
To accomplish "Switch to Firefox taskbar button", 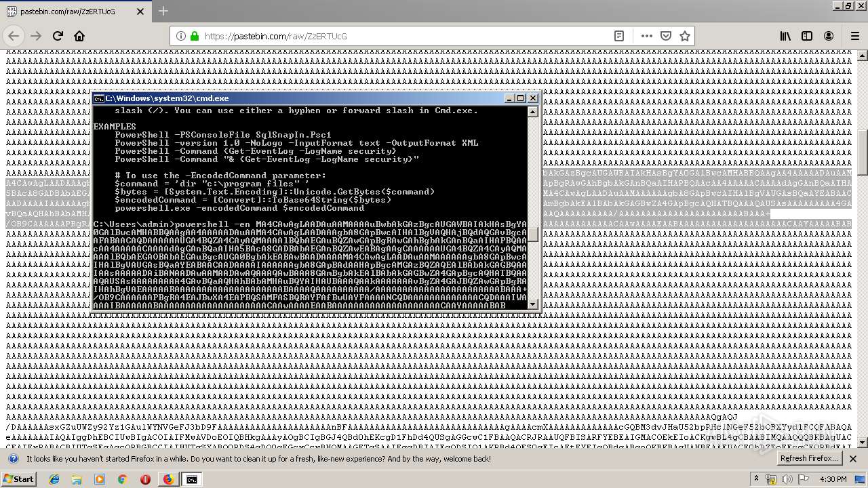I will pyautogui.click(x=168, y=479).
